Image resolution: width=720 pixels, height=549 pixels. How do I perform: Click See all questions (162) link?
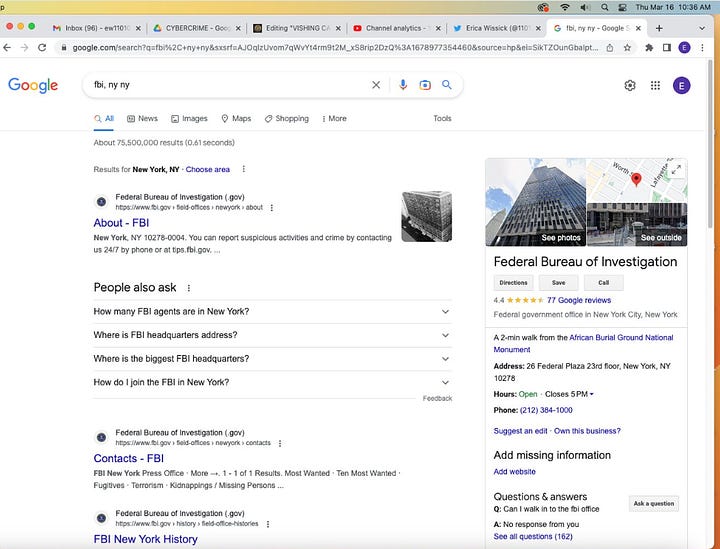pos(533,537)
